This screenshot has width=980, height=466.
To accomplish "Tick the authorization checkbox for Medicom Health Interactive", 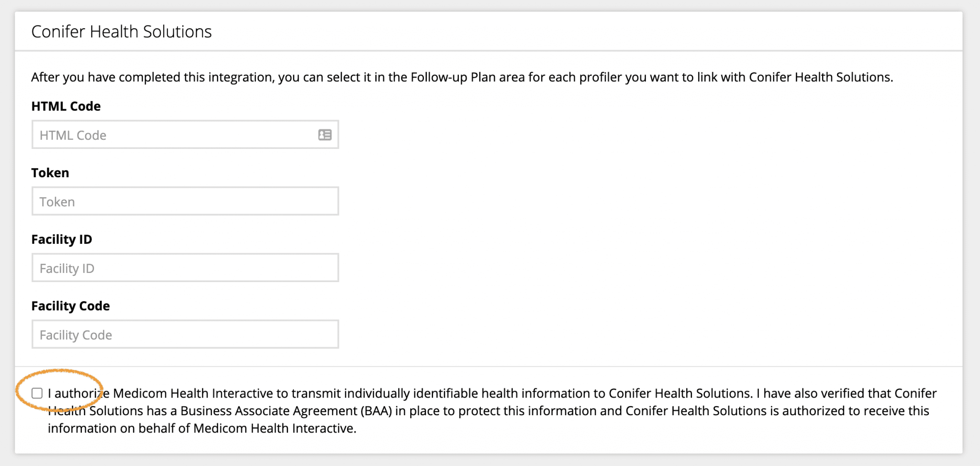I will point(37,394).
